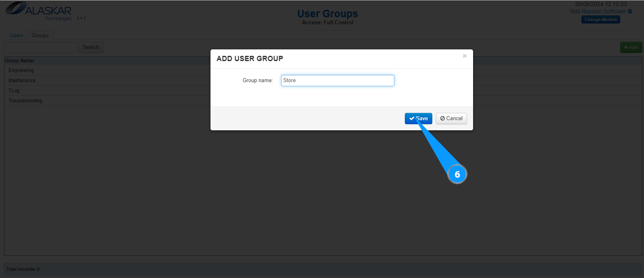The width and height of the screenshot is (644, 278).
Task: Click the numbered step 6 marker
Action: click(457, 174)
